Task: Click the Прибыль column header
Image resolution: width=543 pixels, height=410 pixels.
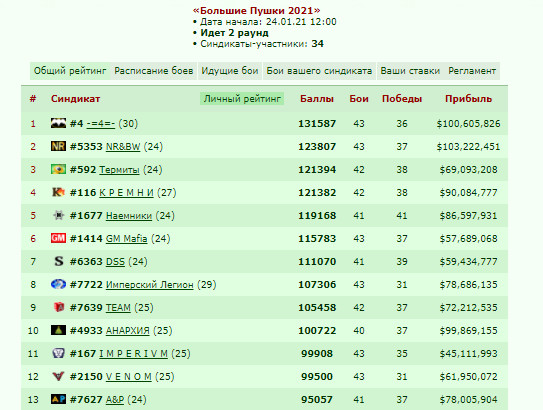Action: (x=469, y=99)
